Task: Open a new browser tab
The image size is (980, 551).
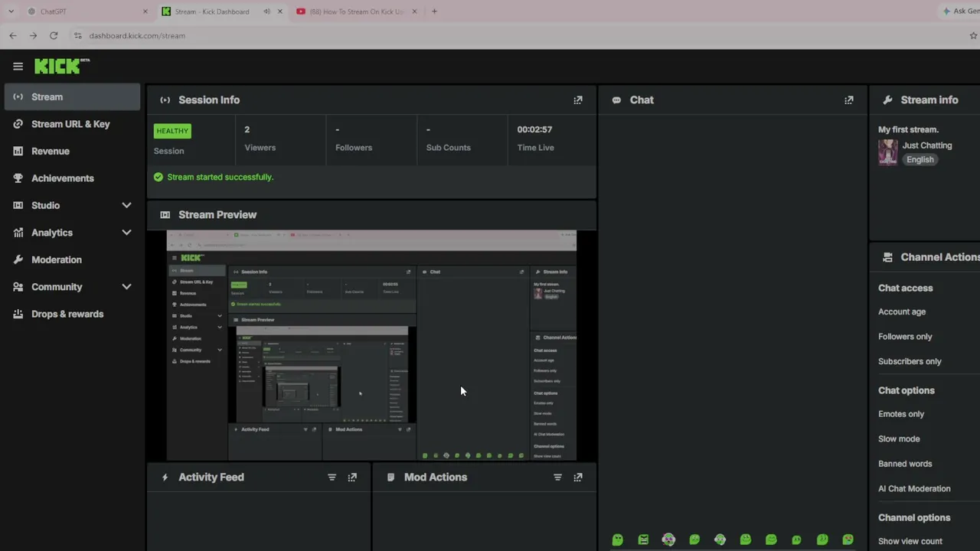Action: click(434, 11)
